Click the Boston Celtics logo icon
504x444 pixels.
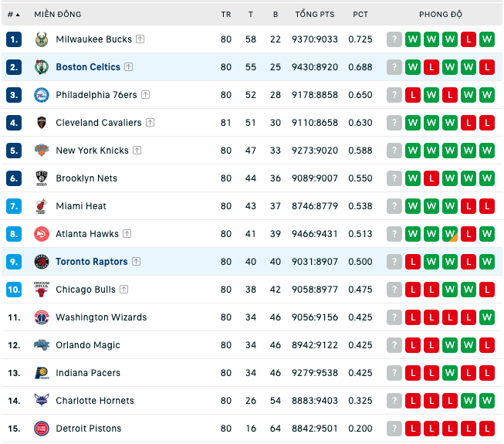42,67
